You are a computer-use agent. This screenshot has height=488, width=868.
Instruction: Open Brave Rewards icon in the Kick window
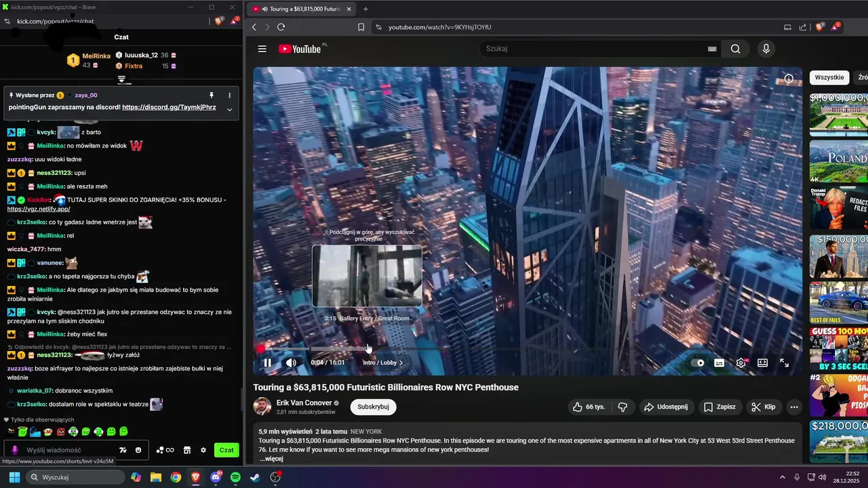[x=234, y=21]
